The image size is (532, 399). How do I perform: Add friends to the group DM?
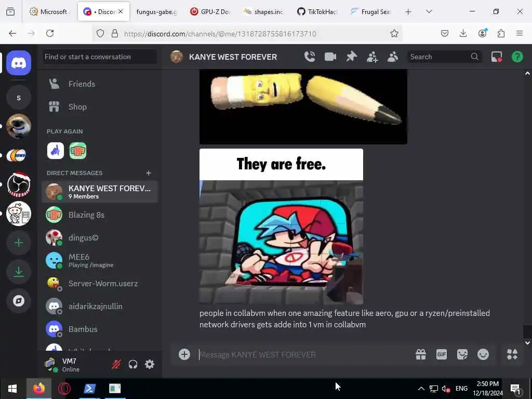click(x=372, y=57)
